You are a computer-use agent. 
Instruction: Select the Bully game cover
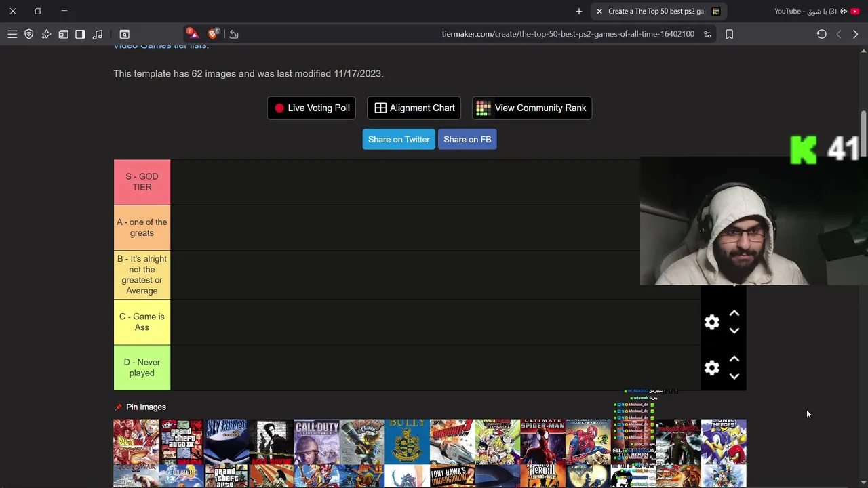407,441
